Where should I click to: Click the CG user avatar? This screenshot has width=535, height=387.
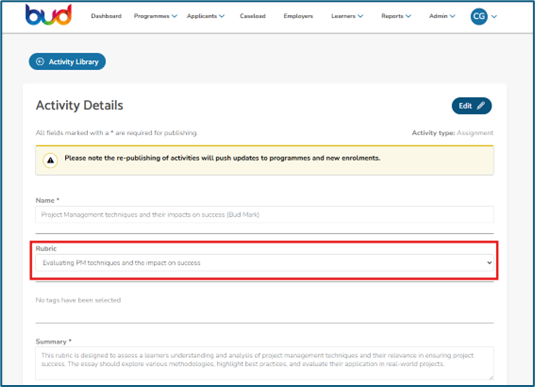479,16
